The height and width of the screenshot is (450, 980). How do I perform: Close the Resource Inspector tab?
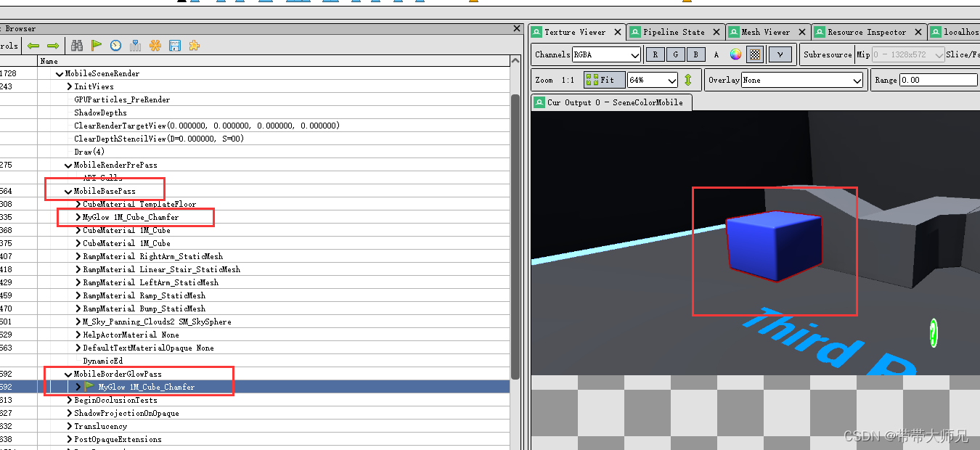click(x=918, y=32)
